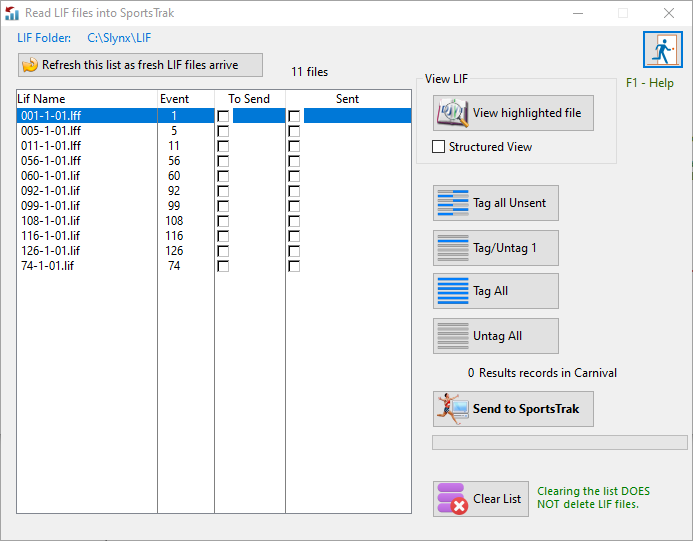The height and width of the screenshot is (541, 693).
Task: Toggle Sent checkbox for 060-1-01.lif
Action: click(x=294, y=176)
